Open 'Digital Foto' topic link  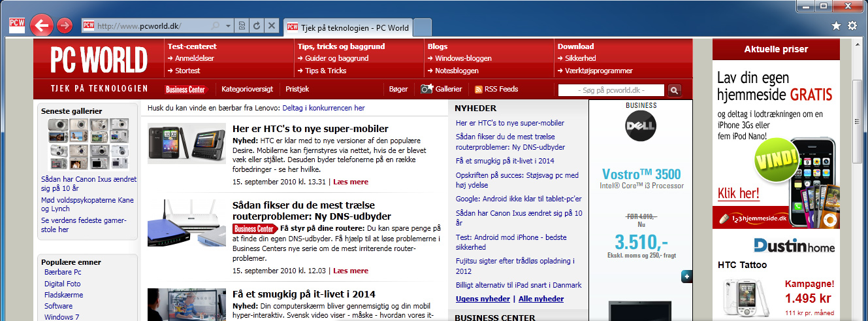tap(63, 284)
